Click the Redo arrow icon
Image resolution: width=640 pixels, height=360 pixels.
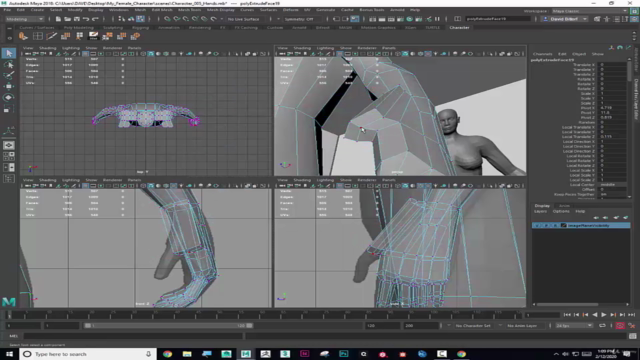point(96,19)
